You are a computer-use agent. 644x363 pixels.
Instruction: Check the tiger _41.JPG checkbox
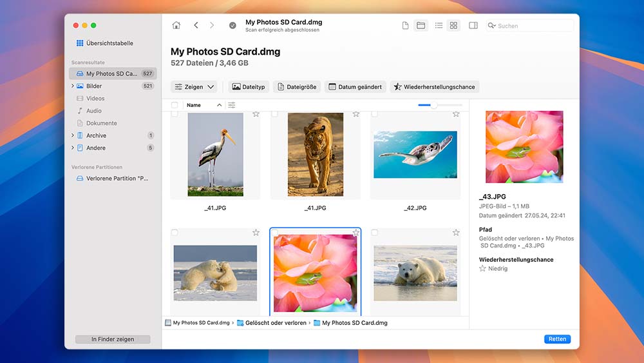click(275, 114)
